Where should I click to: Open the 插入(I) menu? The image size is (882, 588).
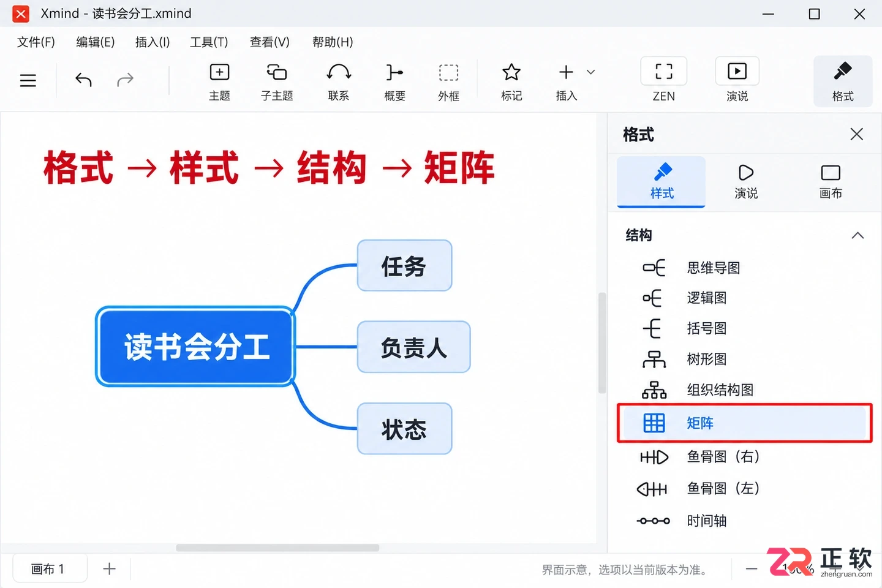coord(153,42)
